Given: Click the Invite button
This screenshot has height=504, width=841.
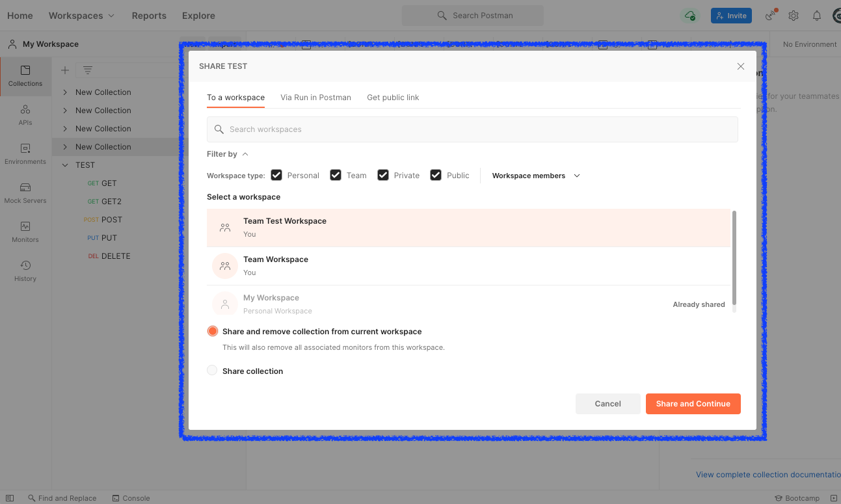Looking at the screenshot, I should pyautogui.click(x=731, y=16).
